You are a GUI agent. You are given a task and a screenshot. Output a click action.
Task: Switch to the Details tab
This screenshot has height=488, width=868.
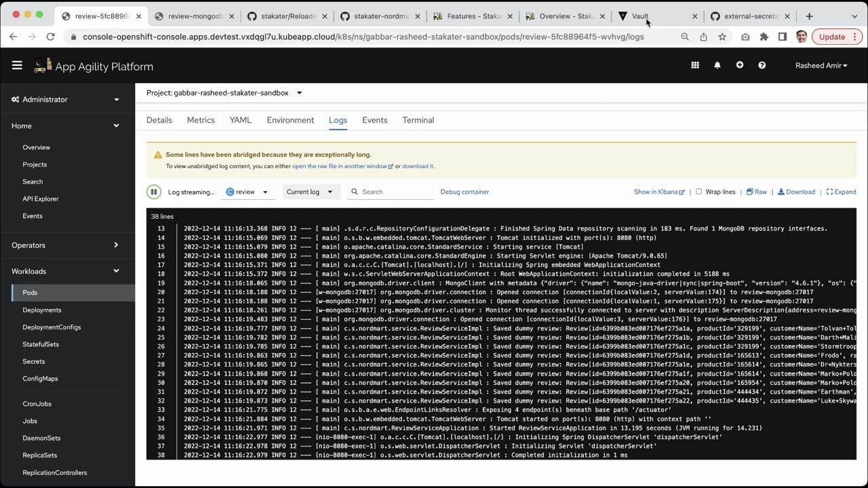coord(159,120)
